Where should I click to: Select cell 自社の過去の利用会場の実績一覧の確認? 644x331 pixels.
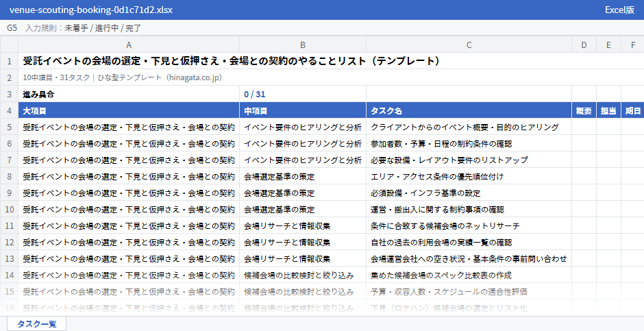click(x=469, y=242)
